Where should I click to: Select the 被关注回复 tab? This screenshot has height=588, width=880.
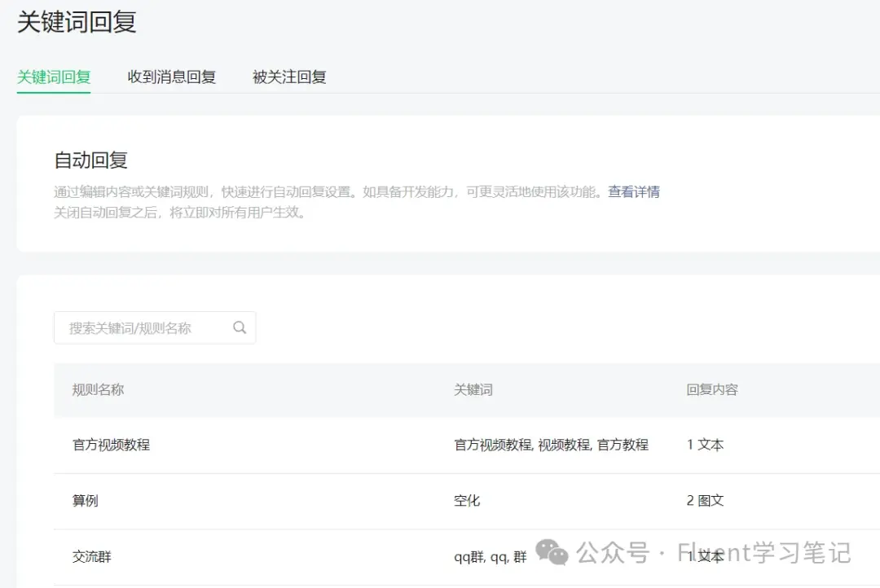click(x=289, y=77)
